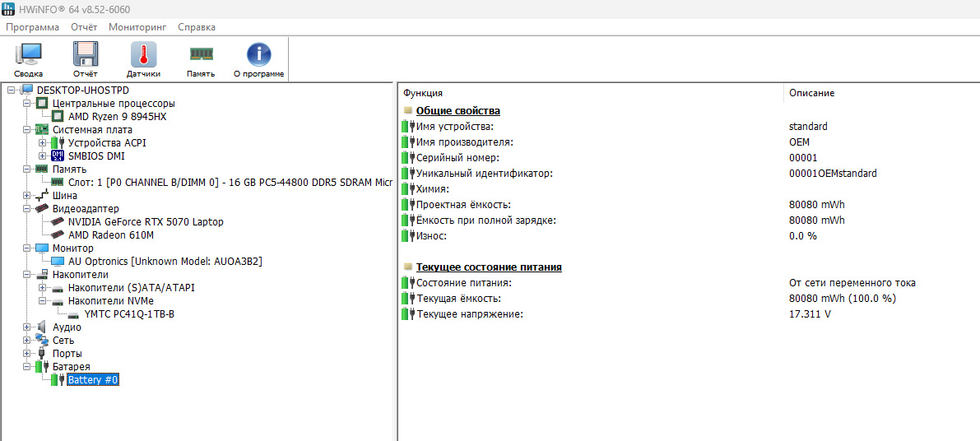Click the Описание column header
This screenshot has width=980, height=441.
pos(881,93)
